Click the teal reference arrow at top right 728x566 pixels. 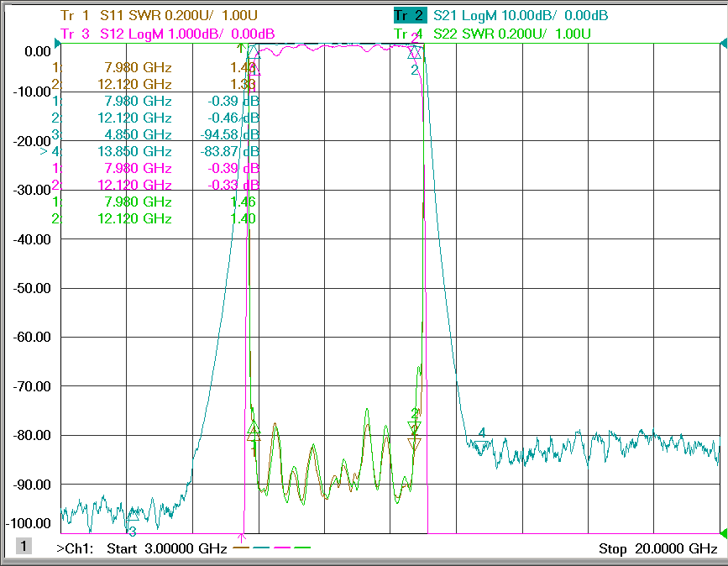[x=723, y=44]
